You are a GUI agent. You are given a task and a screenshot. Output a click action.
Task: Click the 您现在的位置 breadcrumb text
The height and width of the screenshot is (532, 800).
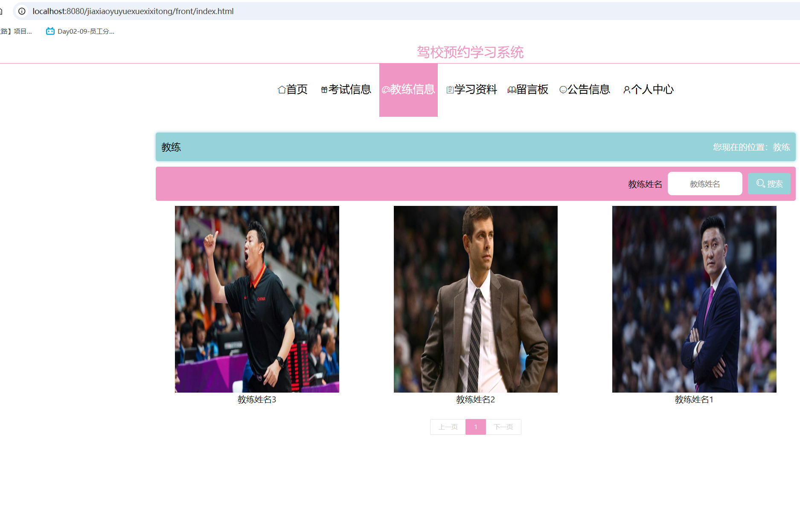[x=751, y=147]
